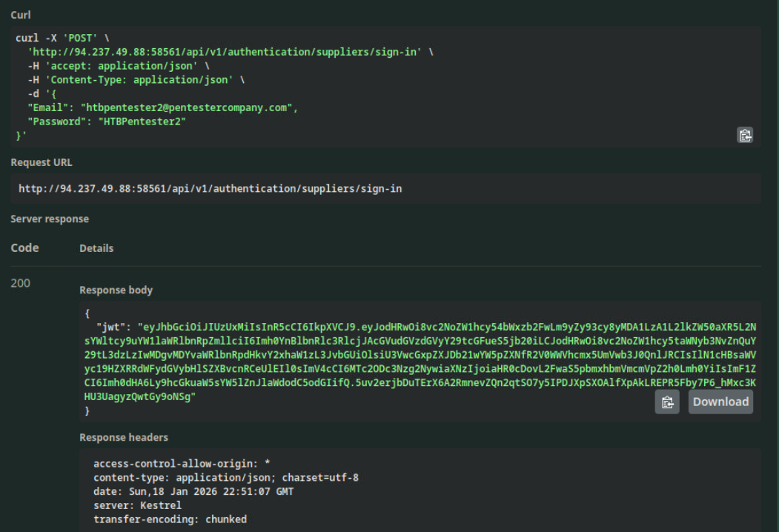This screenshot has width=779, height=532.
Task: Copy the JWT response body to clipboard
Action: pos(667,402)
